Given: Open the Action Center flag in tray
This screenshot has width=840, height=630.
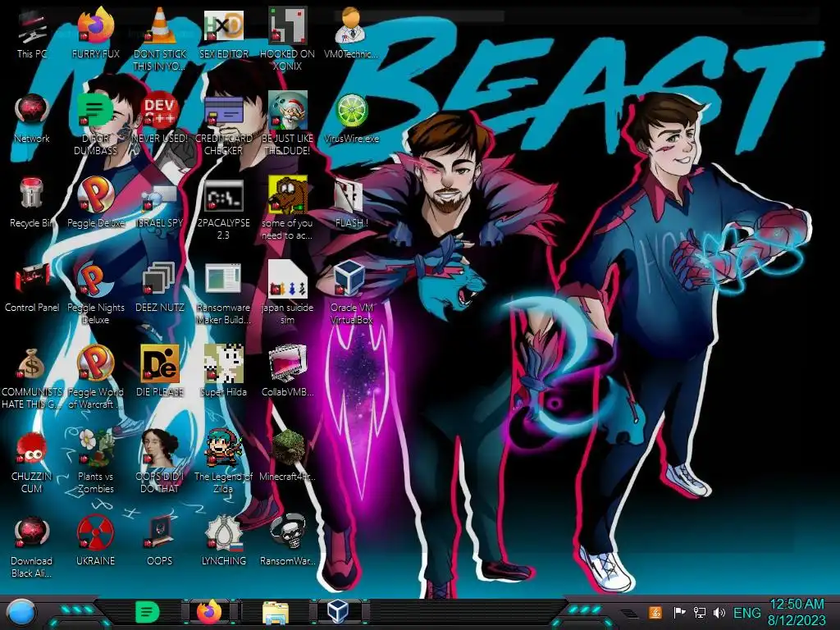Looking at the screenshot, I should (x=679, y=612).
